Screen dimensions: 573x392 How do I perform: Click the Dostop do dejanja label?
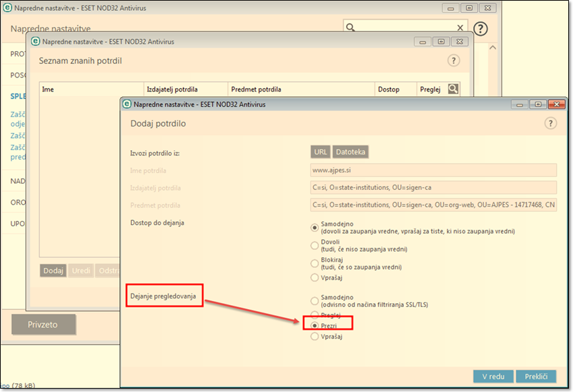point(157,223)
